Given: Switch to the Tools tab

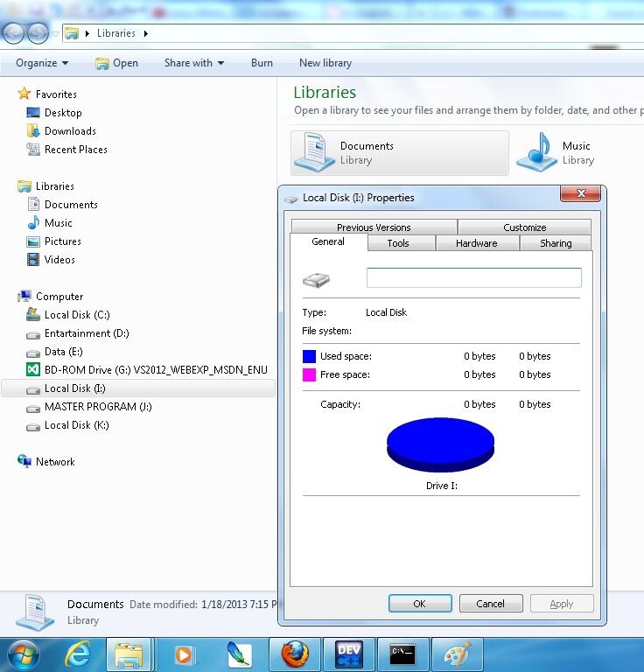Looking at the screenshot, I should coord(398,243).
